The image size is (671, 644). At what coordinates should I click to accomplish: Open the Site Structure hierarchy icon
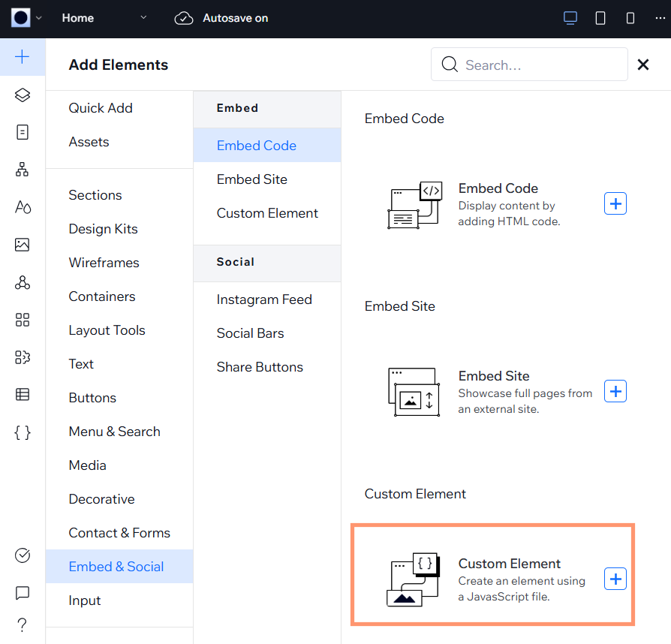coord(23,170)
